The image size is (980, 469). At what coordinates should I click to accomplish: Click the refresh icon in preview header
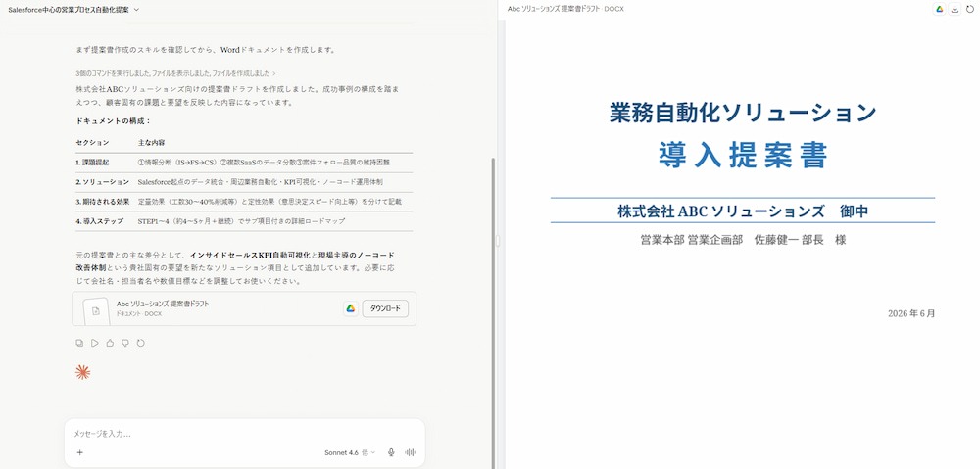970,9
